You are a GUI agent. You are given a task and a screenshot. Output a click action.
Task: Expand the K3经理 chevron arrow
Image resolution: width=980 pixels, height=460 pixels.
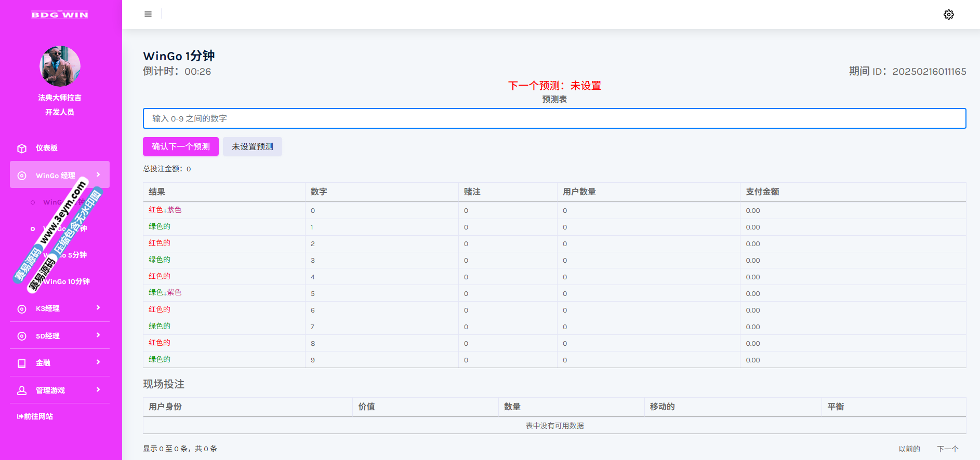point(98,308)
